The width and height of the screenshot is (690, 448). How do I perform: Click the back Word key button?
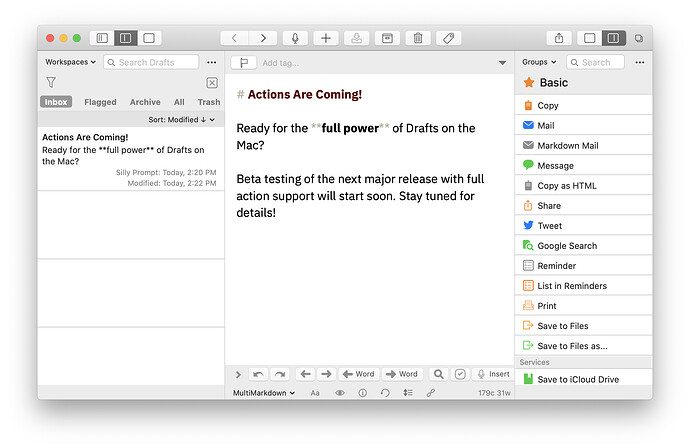[359, 374]
